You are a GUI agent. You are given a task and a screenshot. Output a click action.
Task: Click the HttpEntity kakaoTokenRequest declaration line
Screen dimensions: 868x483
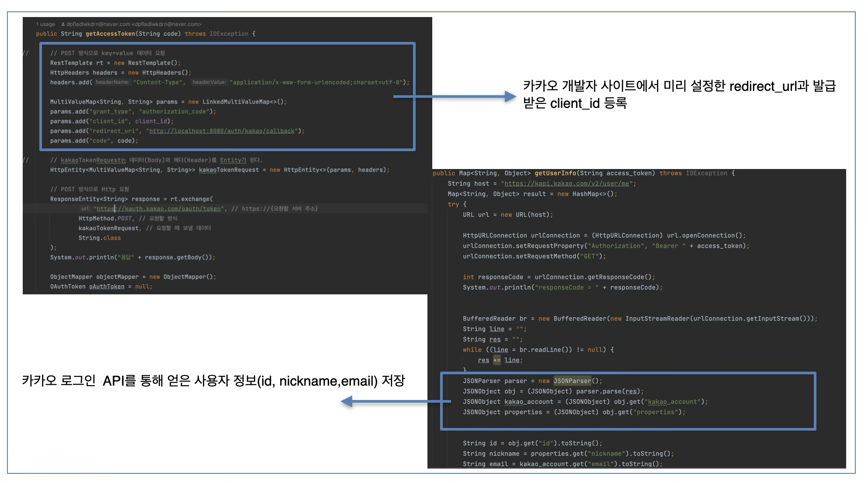(x=220, y=170)
